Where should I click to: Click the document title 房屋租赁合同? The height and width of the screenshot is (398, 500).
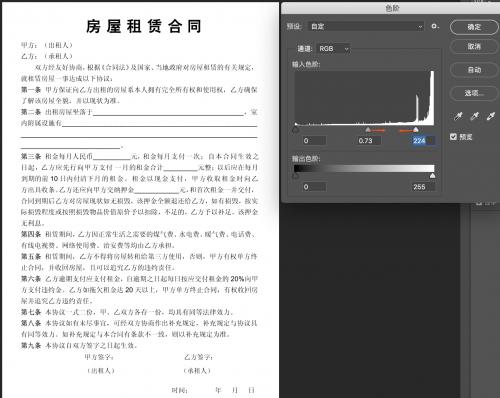(144, 26)
